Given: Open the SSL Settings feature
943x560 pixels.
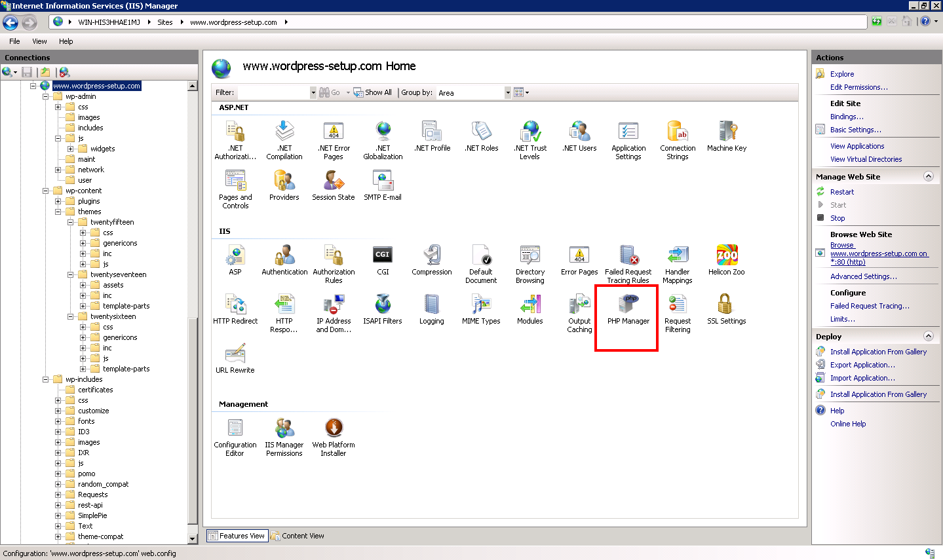Looking at the screenshot, I should point(726,310).
